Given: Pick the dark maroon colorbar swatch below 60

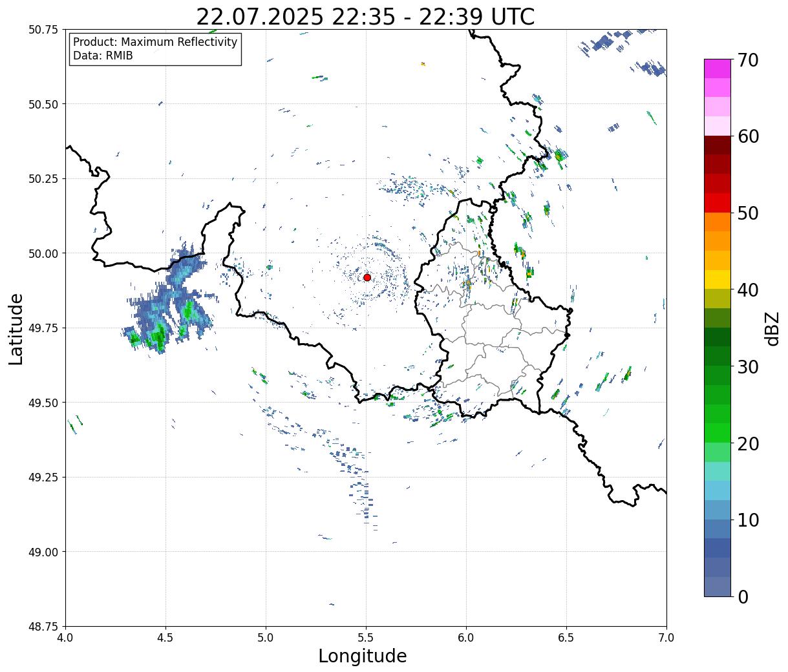Looking at the screenshot, I should coord(718,145).
